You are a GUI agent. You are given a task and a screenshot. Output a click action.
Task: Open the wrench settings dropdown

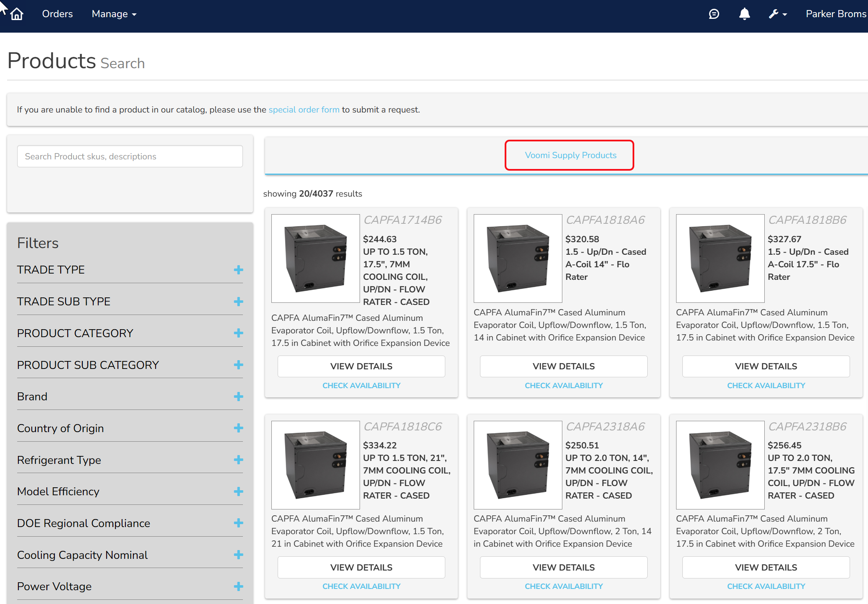[x=777, y=14]
